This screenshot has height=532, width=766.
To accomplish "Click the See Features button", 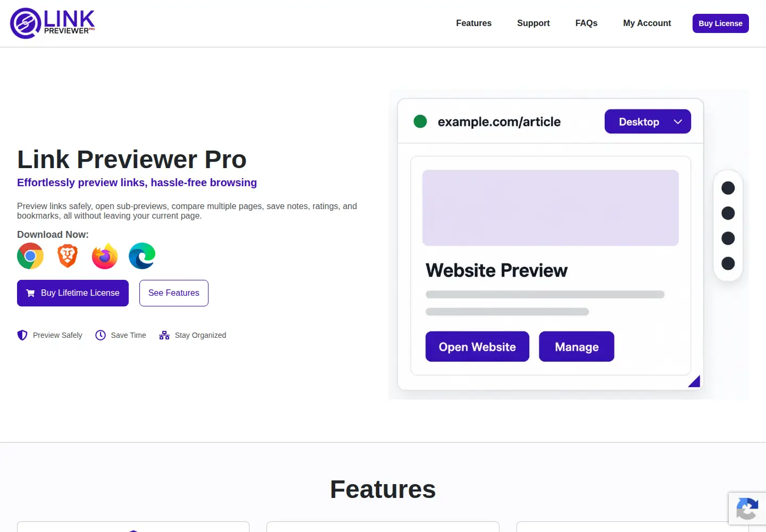I will (x=174, y=293).
